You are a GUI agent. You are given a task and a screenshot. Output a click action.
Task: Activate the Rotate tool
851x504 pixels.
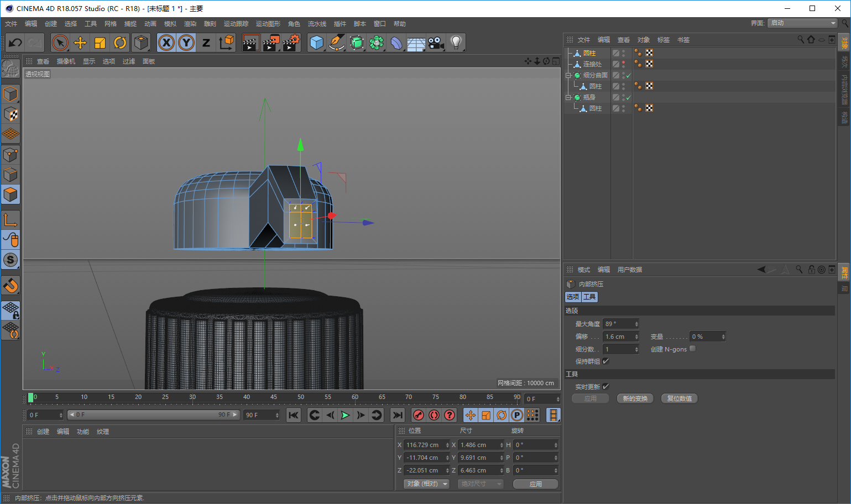(120, 43)
